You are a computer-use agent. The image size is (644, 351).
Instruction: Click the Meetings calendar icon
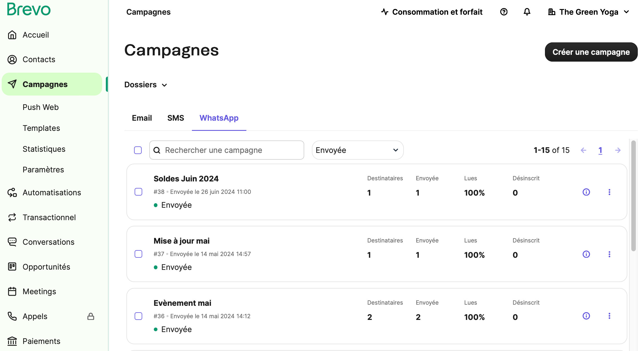12,292
